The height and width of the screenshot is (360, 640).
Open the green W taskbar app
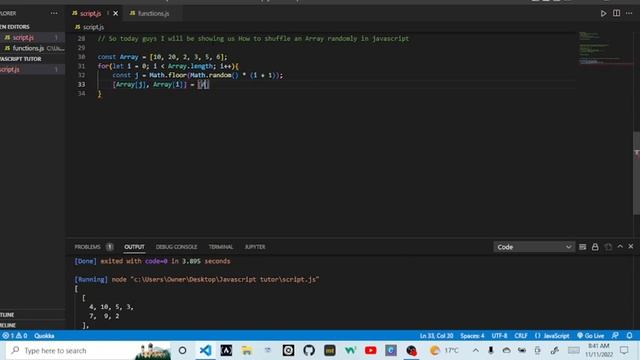[x=350, y=351]
